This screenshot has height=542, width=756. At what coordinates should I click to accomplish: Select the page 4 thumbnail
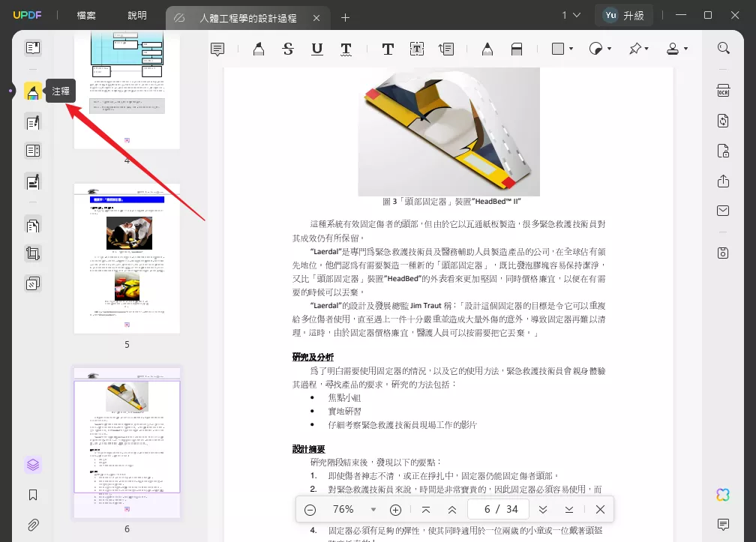click(127, 90)
